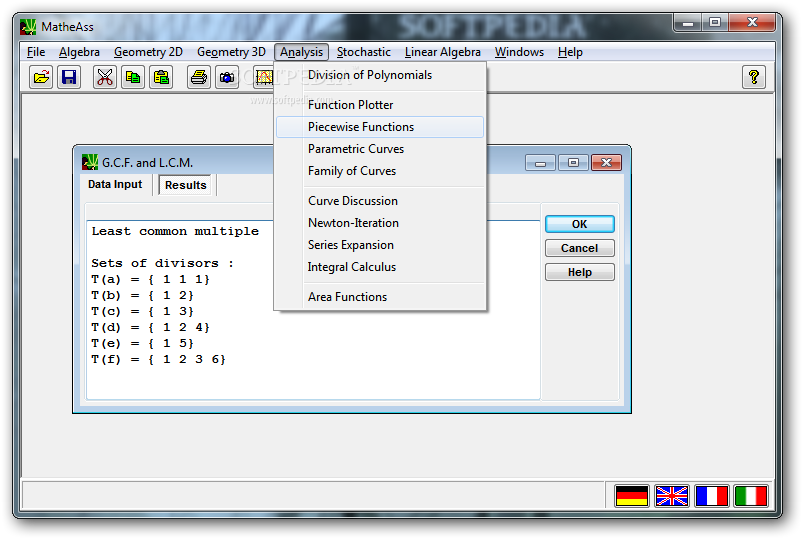The width and height of the screenshot is (803, 539).
Task: Minimize the MatheAss main window
Action: coord(688,23)
